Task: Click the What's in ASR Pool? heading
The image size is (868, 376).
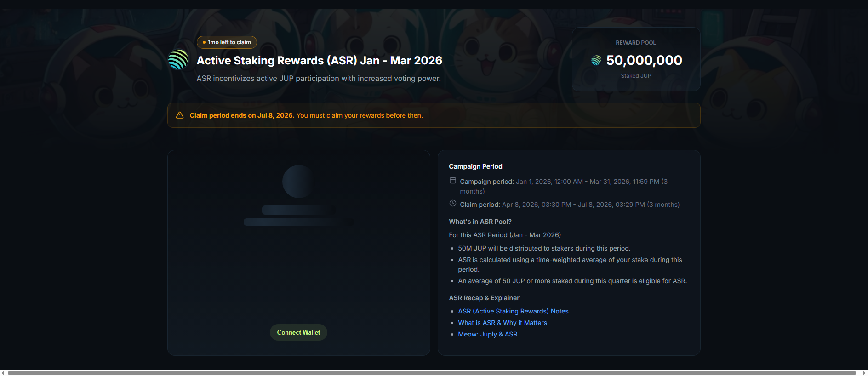Action: pos(480,222)
